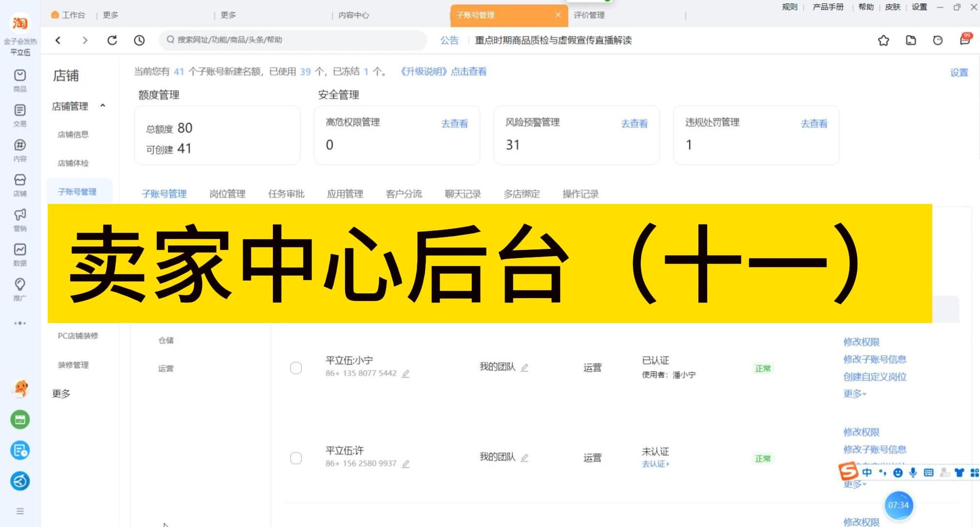Open the second 更多 top tab
This screenshot has height=527, width=980.
click(x=228, y=15)
